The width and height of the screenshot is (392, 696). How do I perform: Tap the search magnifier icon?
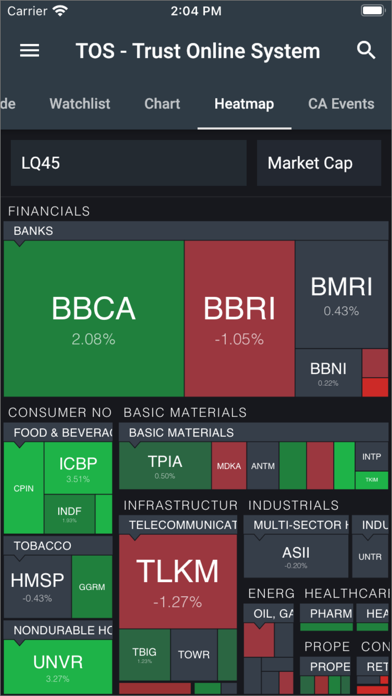tap(366, 51)
